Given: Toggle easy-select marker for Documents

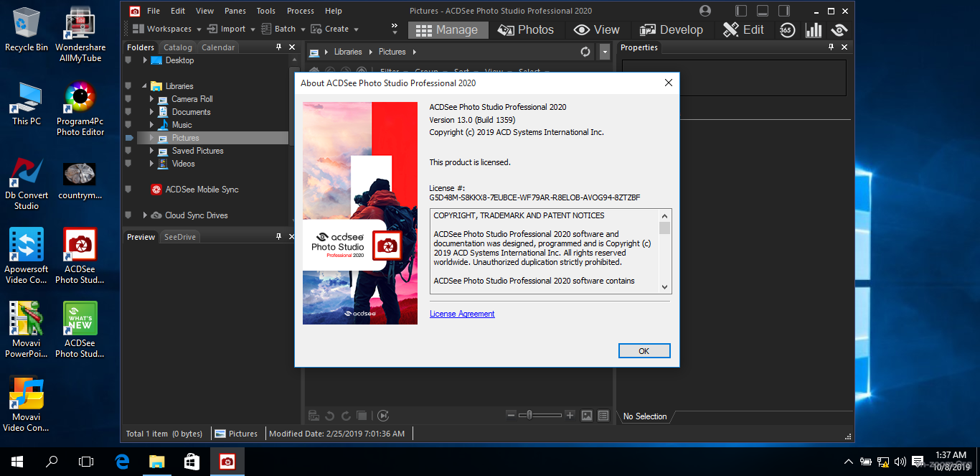Looking at the screenshot, I should tap(128, 112).
